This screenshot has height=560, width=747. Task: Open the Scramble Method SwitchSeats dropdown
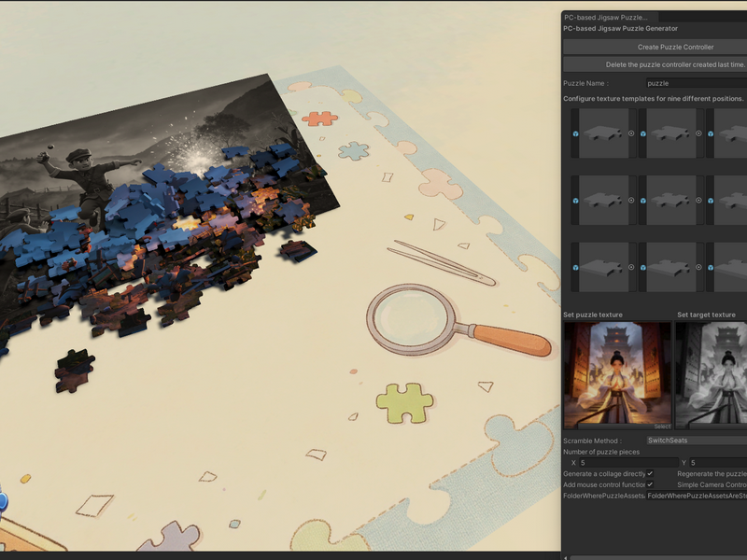pyautogui.click(x=697, y=441)
